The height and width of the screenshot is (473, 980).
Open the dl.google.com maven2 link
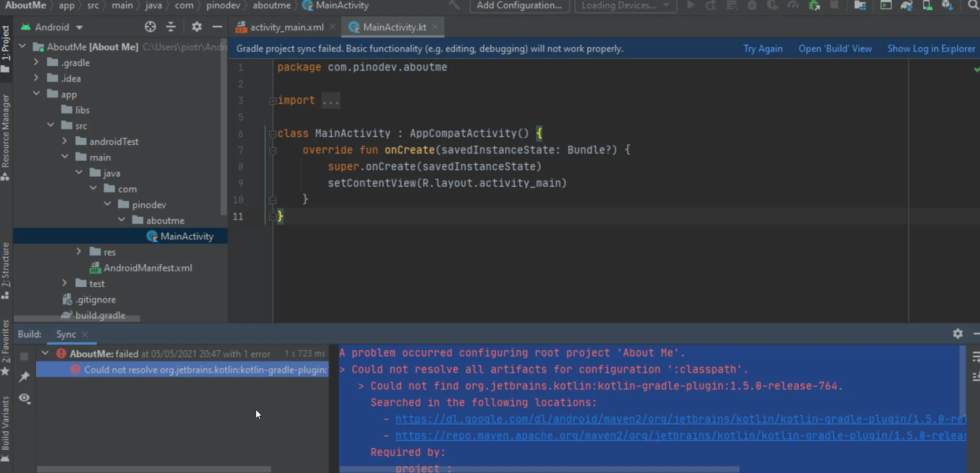coord(681,419)
